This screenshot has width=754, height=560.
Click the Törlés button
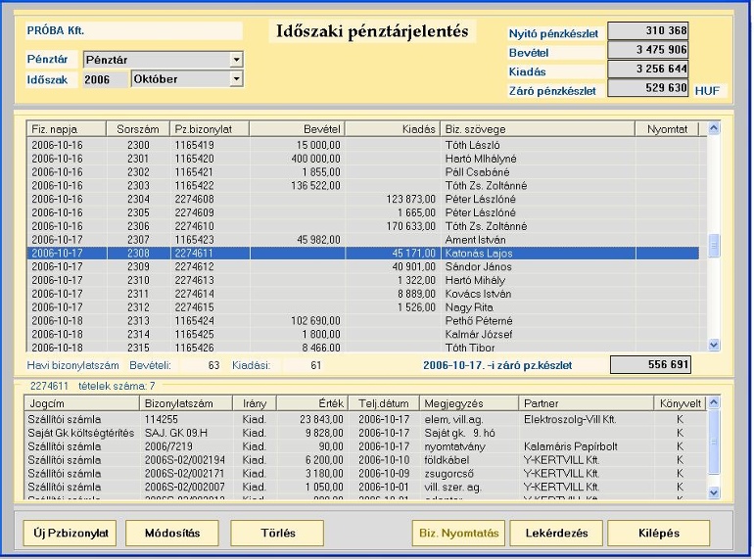click(x=277, y=534)
